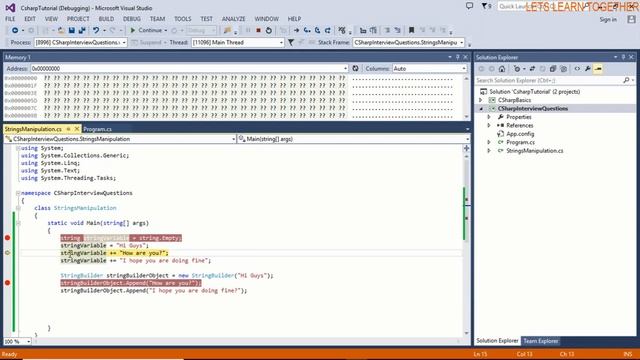Click the Step Over icon
This screenshot has height=360, width=640.
tap(317, 30)
